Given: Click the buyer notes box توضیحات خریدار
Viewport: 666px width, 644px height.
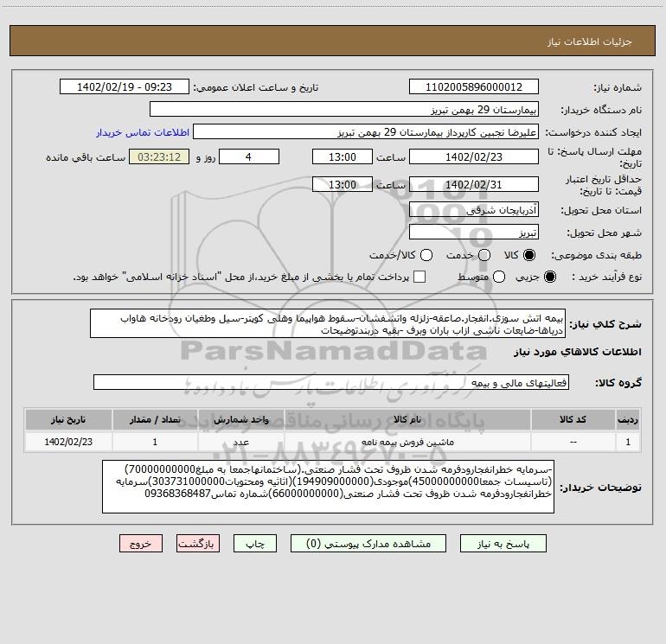Looking at the screenshot, I should click(329, 487).
